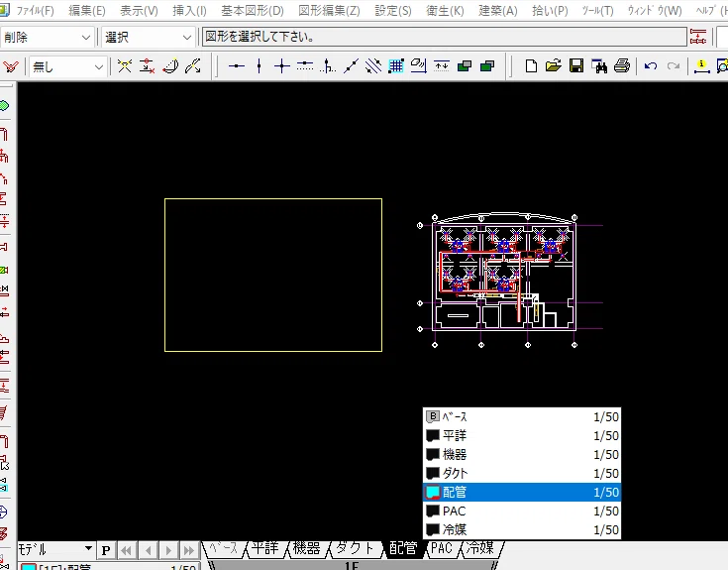Switch to the 平詳 bottom tab
728x570 pixels.
pyautogui.click(x=264, y=549)
